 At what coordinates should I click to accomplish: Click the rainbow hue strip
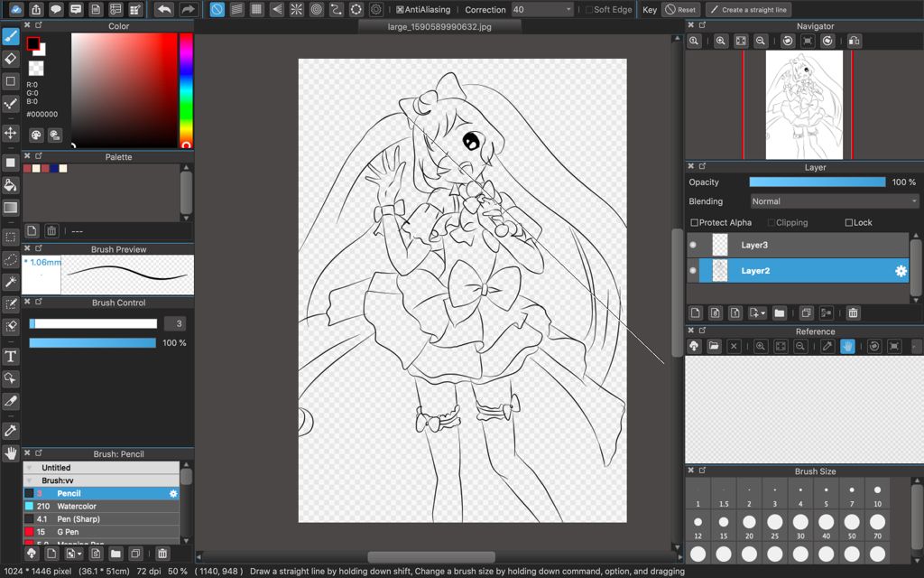(x=186, y=90)
